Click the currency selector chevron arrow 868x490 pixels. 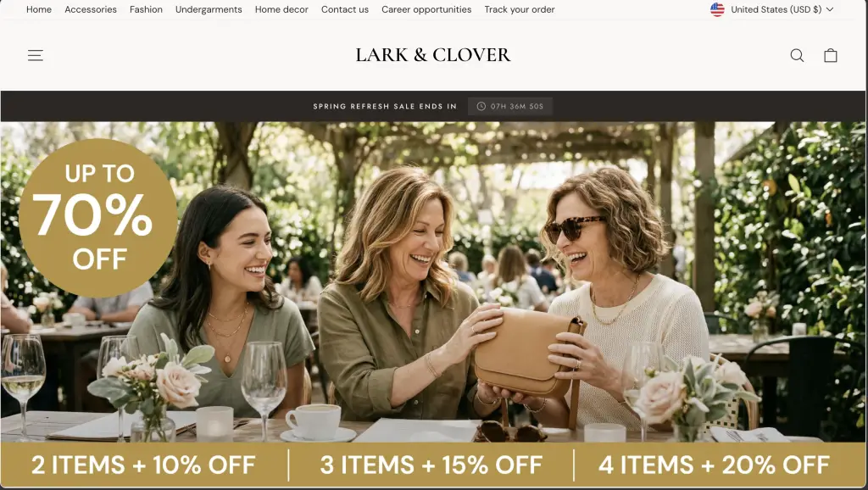point(829,9)
